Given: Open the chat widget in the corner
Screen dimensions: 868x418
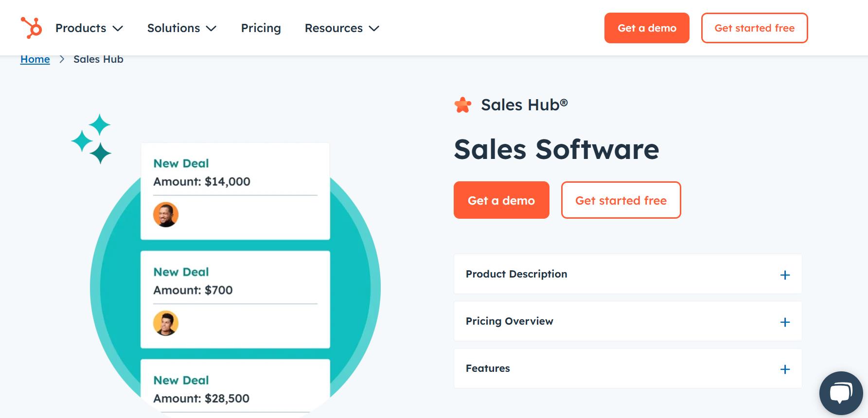Looking at the screenshot, I should (841, 392).
